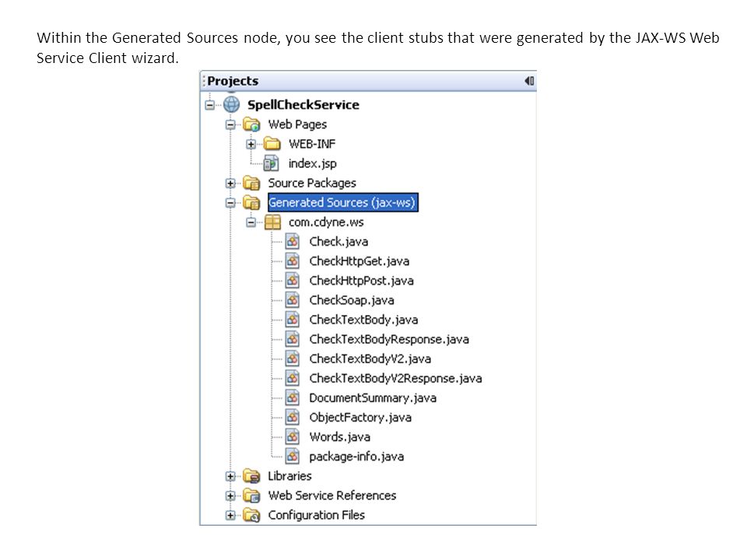Select the CheckHttpGet.java file name
747x560 pixels.
[359, 261]
